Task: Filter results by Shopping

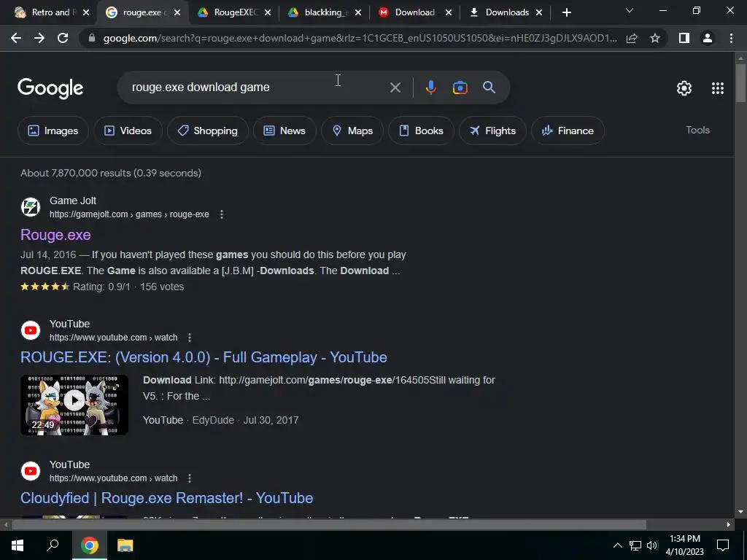Action: click(x=207, y=131)
